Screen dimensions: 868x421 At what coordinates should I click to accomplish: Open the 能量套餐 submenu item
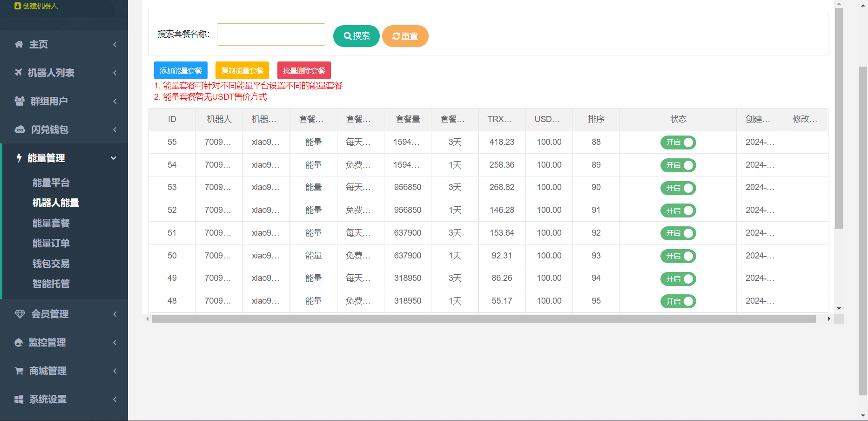tap(51, 223)
